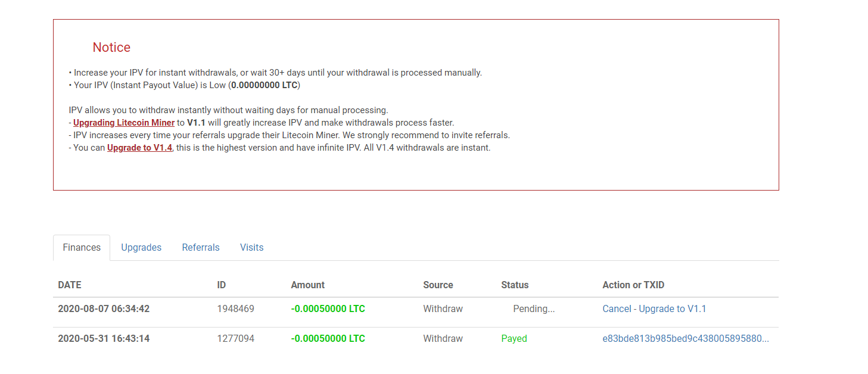868x374 pixels.
Task: Click the 2020-05-31 16:43:14 date cell
Action: point(104,339)
